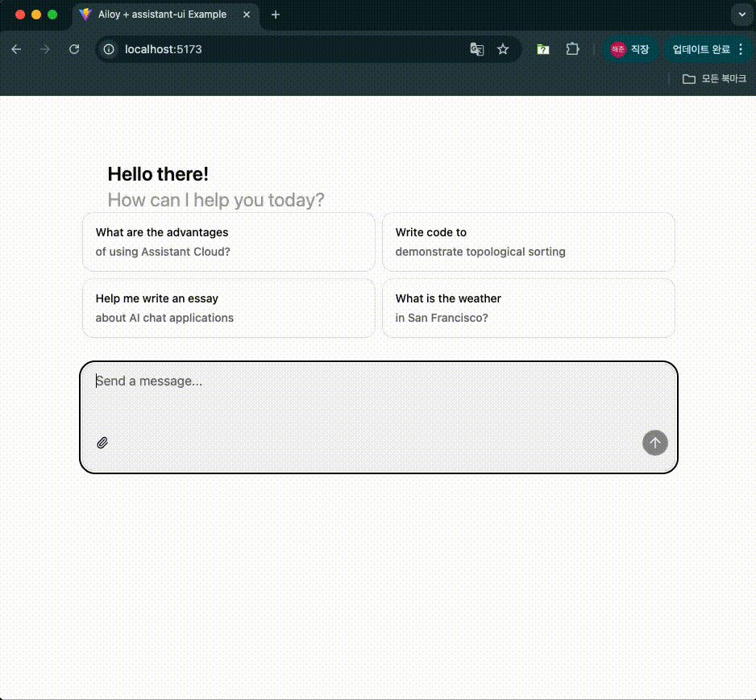This screenshot has height=700, width=756.
Task: Open the translate page icon
Action: [x=477, y=49]
